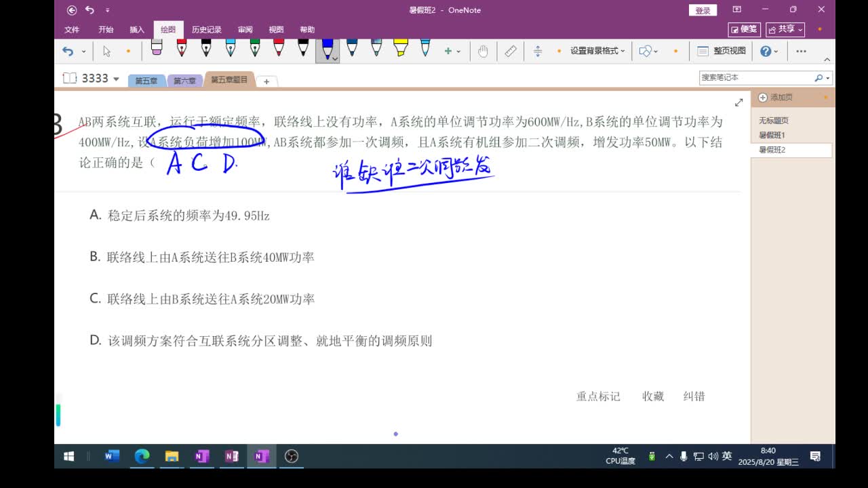This screenshot has width=868, height=488.
Task: Open 设置背景格式 dropdown
Action: click(x=597, y=51)
